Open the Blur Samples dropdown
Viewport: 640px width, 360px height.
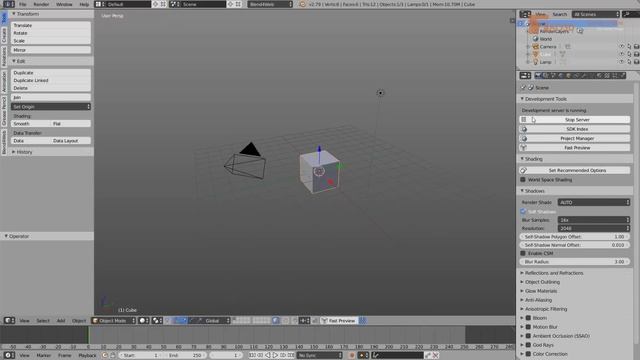(x=594, y=220)
